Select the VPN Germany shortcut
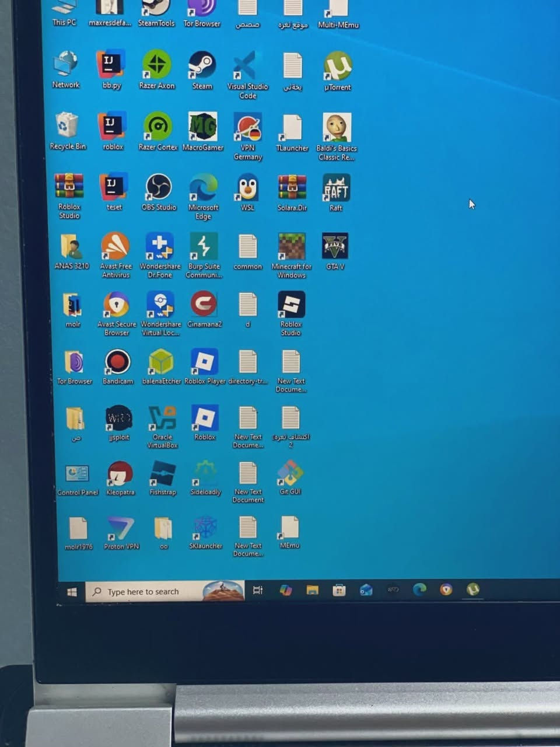Image resolution: width=560 pixels, height=747 pixels. [x=248, y=128]
